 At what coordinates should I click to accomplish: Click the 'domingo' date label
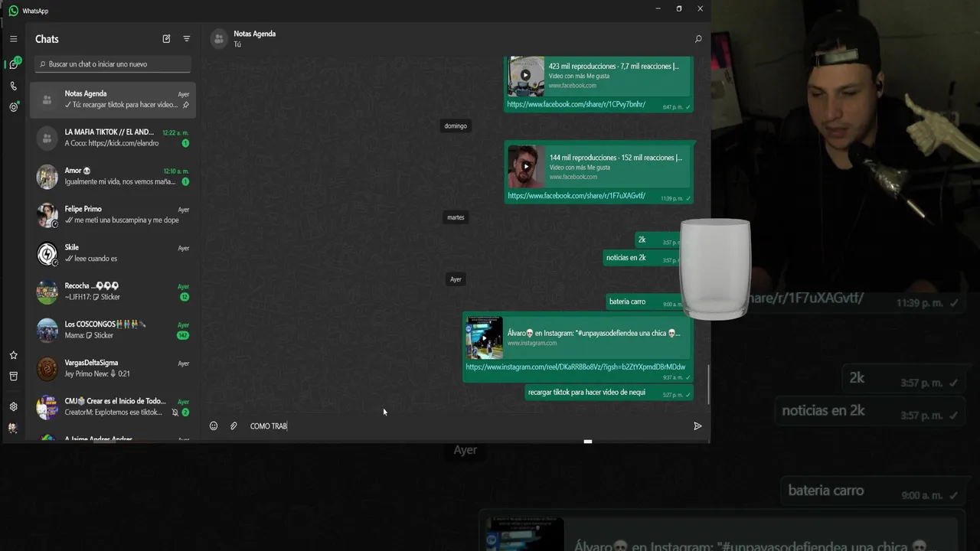click(456, 126)
